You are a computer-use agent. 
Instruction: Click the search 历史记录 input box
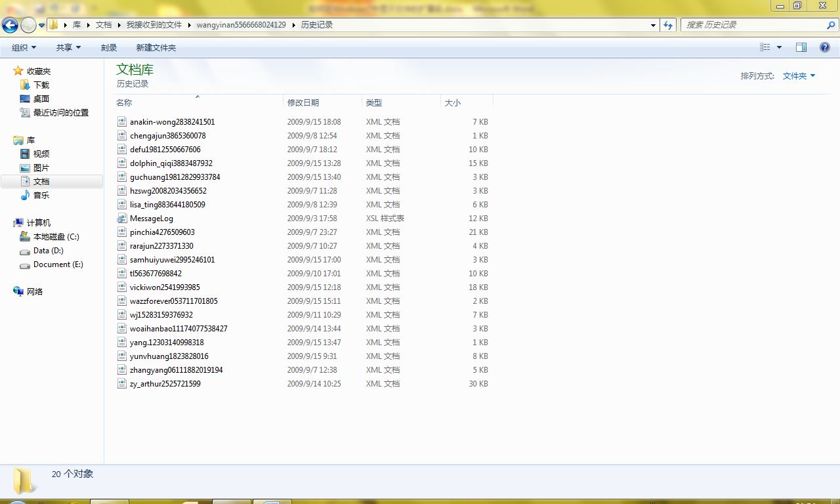tap(753, 25)
